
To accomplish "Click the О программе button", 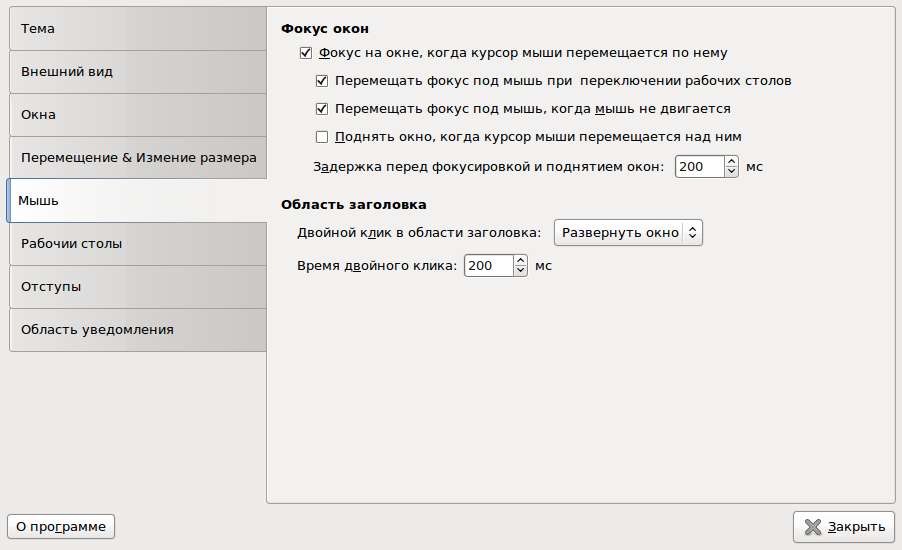I will (61, 527).
